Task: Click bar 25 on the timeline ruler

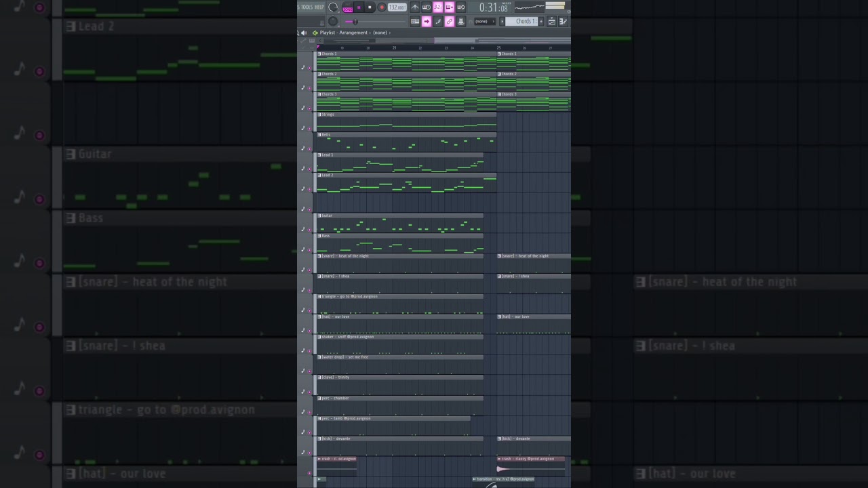Action: click(x=498, y=48)
